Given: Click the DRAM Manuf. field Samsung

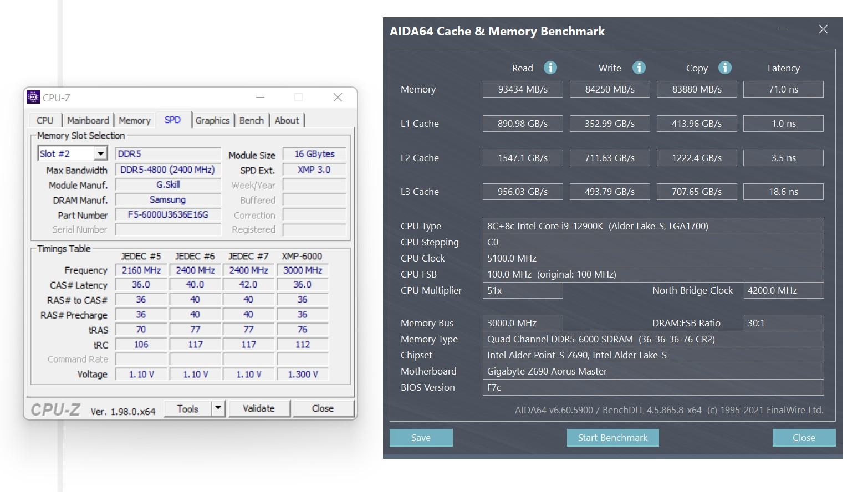Looking at the screenshot, I should click(168, 199).
